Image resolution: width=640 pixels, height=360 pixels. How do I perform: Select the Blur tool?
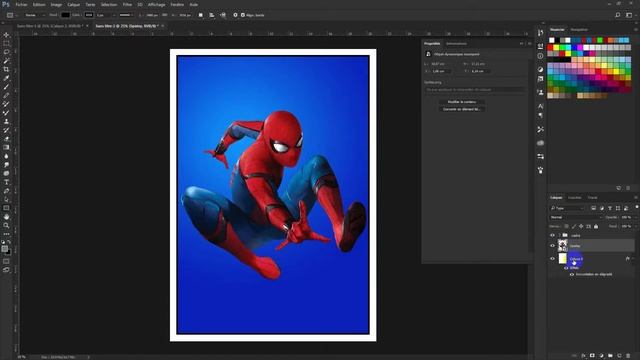click(x=7, y=156)
